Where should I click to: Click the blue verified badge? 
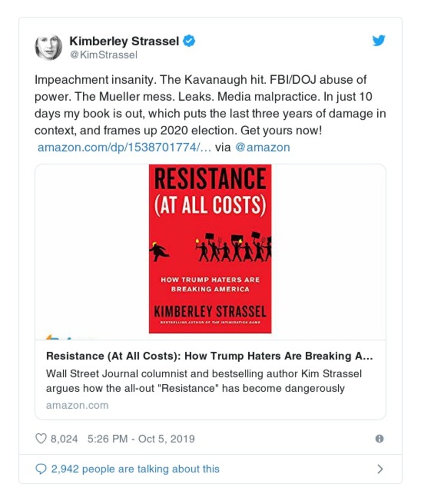tap(189, 41)
